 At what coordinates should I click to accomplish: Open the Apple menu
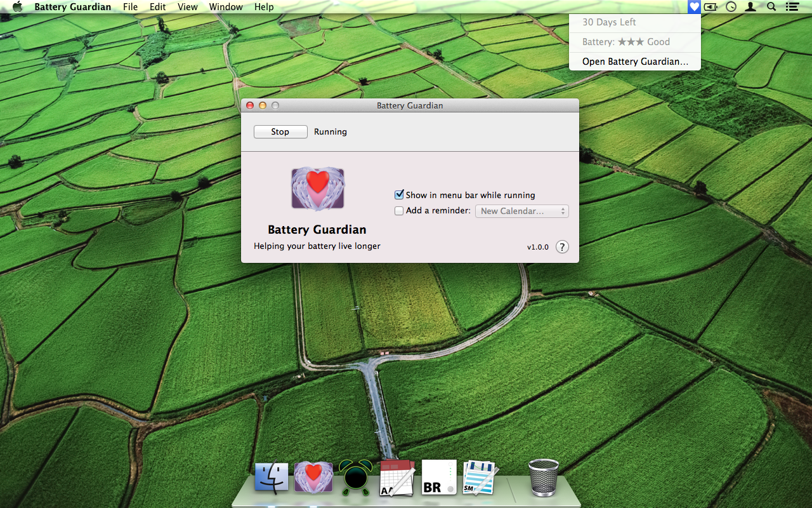point(17,7)
